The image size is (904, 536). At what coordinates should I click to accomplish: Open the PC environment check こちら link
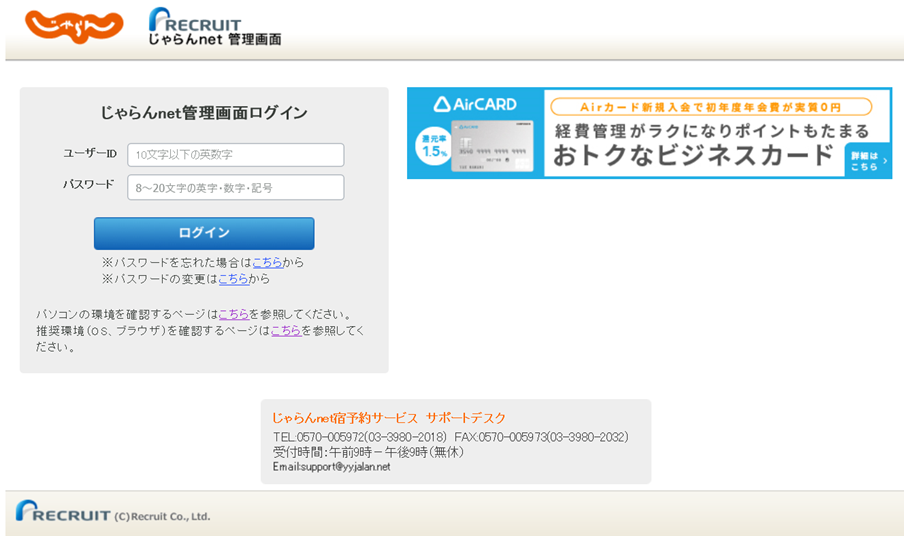[x=233, y=314]
